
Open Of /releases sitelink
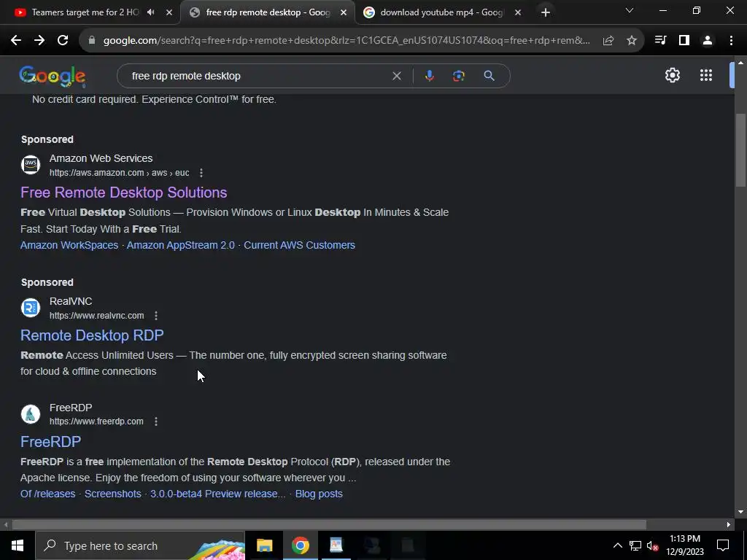click(47, 494)
